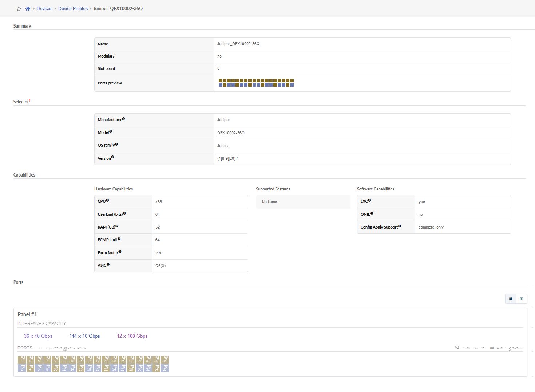Click the Ports preview thumbnail grid
535x392 pixels.
[256, 83]
